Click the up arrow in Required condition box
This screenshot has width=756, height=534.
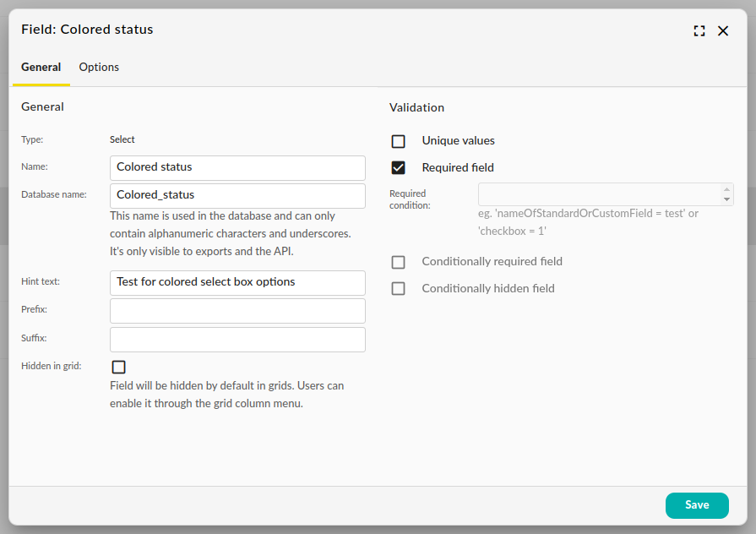[726, 189]
